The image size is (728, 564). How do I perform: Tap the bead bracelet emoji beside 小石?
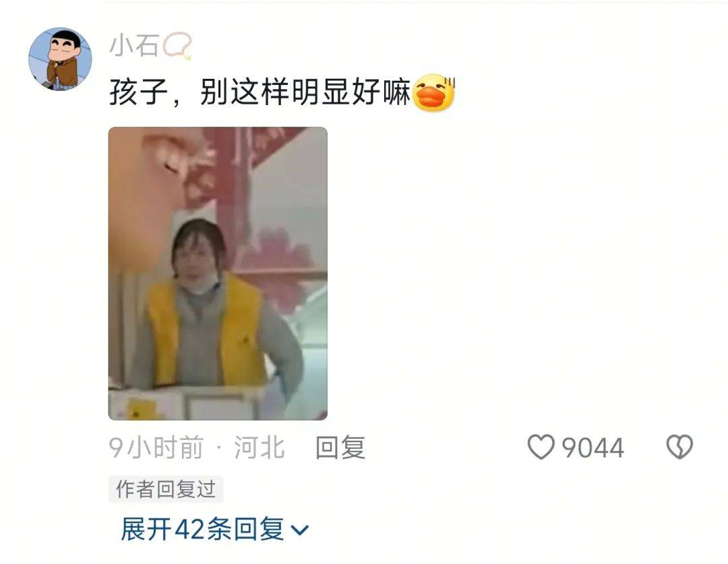point(177,46)
